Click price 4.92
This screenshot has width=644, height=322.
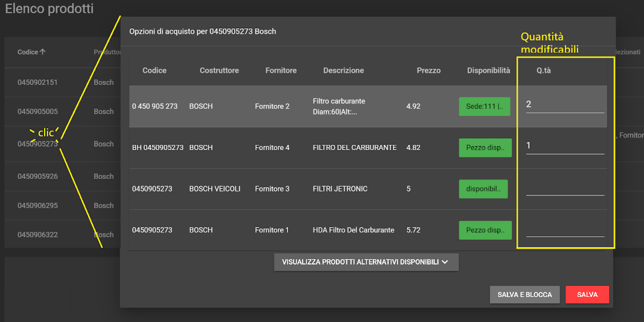pos(413,106)
